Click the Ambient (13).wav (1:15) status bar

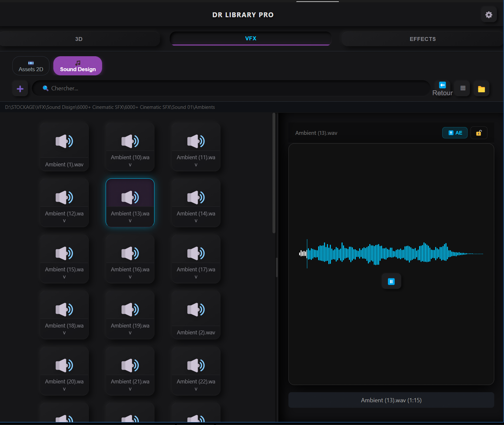[391, 400]
